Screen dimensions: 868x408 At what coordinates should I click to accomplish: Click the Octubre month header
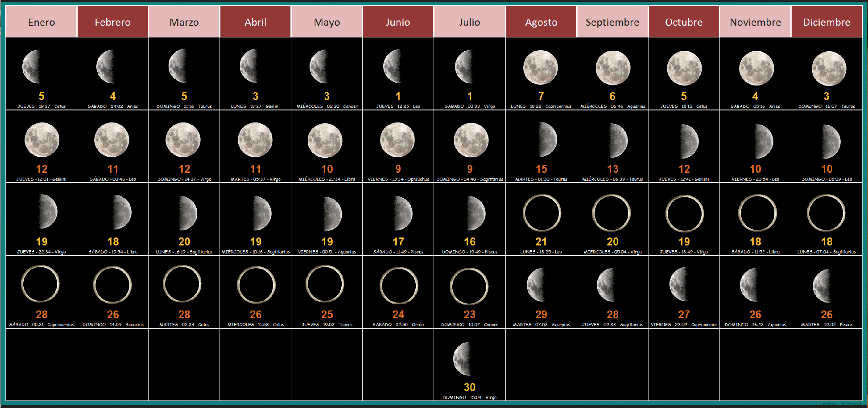(x=684, y=22)
